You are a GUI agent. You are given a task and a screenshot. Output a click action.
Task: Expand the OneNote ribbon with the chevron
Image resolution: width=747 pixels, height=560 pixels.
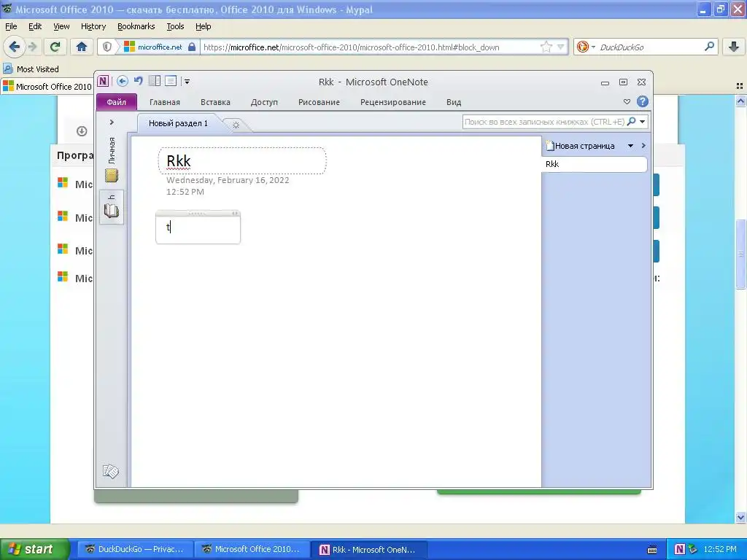click(x=627, y=101)
